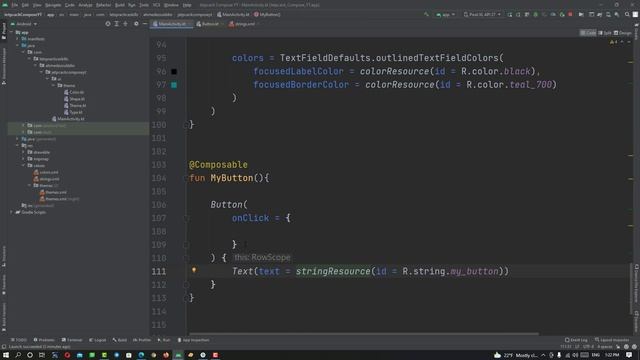Fold the onClick lambda at line 107

point(186,218)
